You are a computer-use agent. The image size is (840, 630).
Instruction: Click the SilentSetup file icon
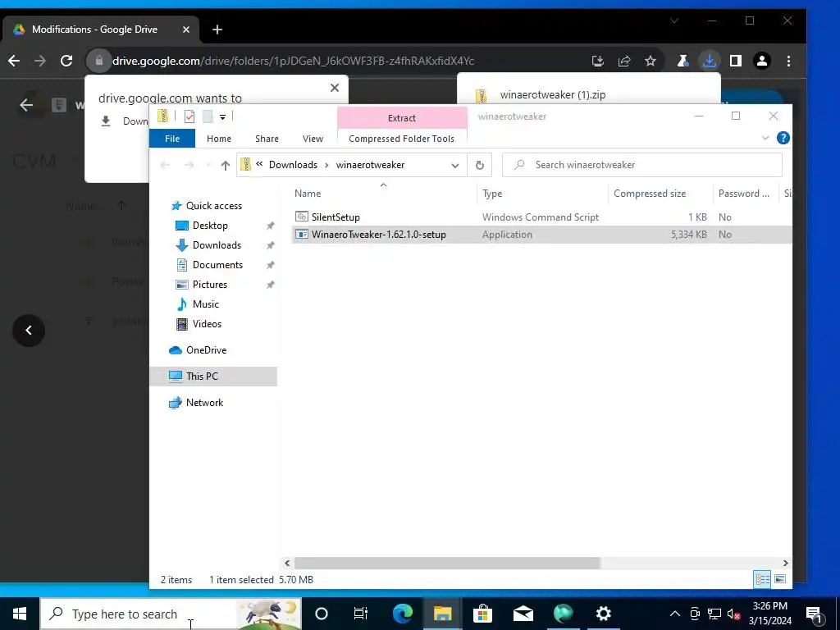tap(302, 217)
